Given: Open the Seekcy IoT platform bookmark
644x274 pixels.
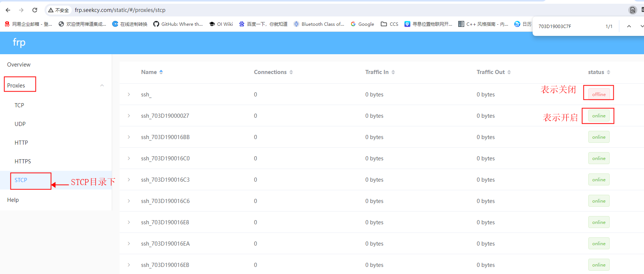Looking at the screenshot, I should coord(428,24).
